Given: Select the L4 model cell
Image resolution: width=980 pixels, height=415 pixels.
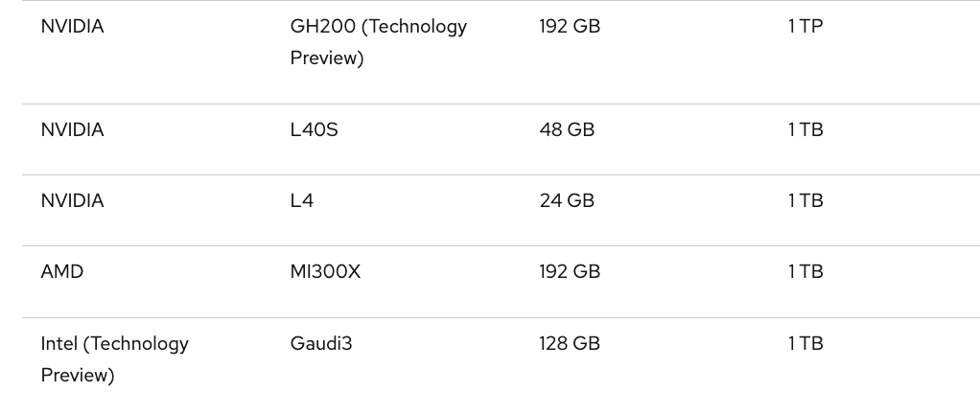Looking at the screenshot, I should [302, 201].
